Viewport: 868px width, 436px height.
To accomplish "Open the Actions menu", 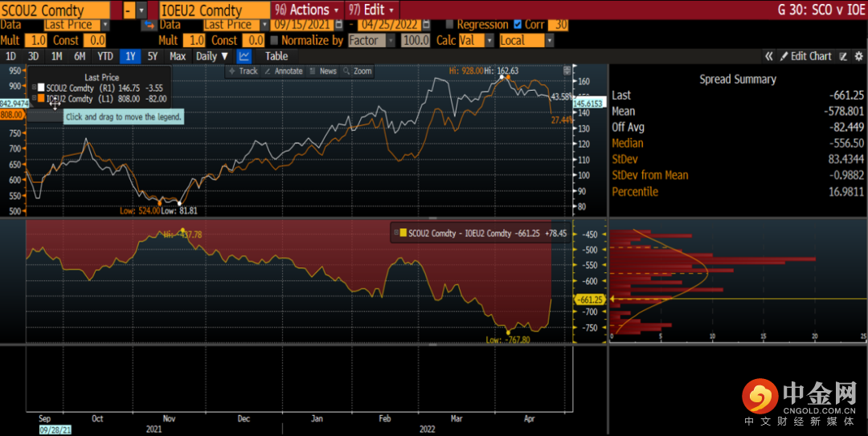I will click(x=308, y=10).
